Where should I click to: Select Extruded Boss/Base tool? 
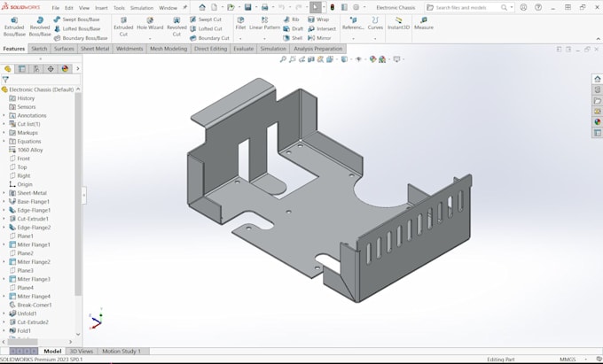[x=14, y=27]
